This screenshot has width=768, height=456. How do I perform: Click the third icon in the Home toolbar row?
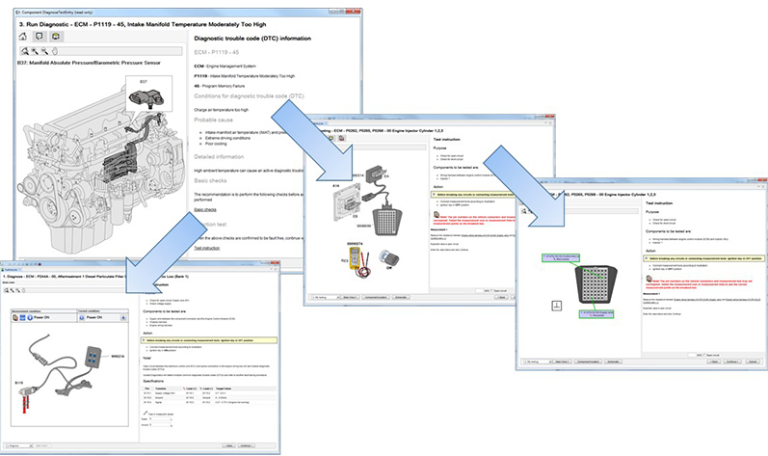(57, 36)
